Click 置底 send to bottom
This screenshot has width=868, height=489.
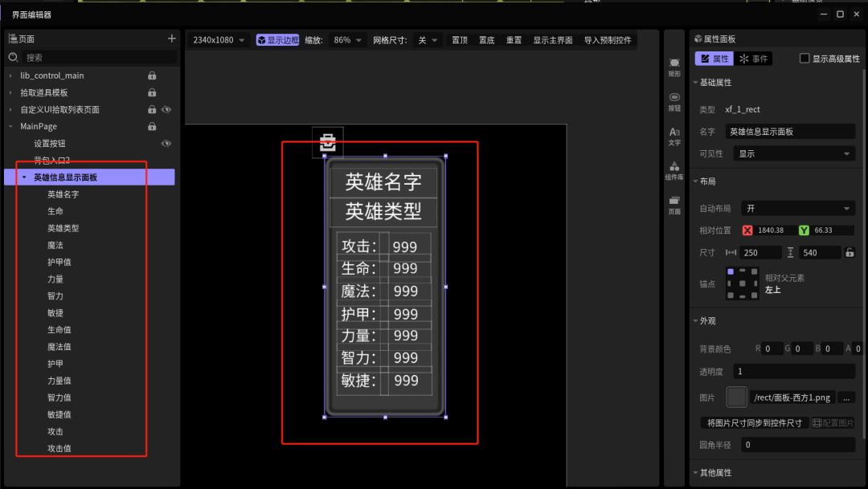(x=486, y=40)
